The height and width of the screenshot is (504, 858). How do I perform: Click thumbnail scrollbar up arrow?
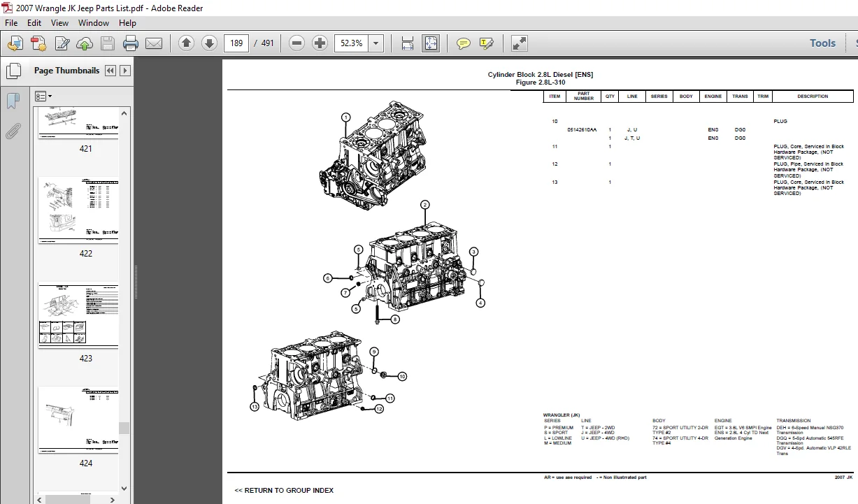coord(124,113)
